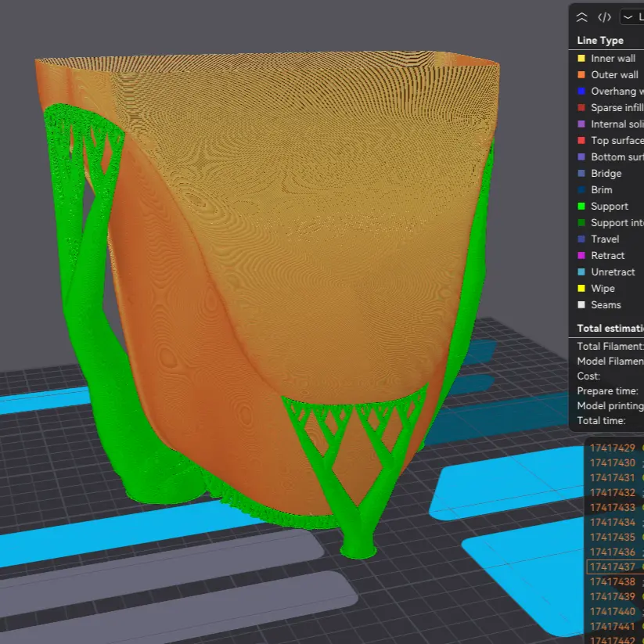
Task: Toggle the Seams swatch icon
Action: (581, 304)
